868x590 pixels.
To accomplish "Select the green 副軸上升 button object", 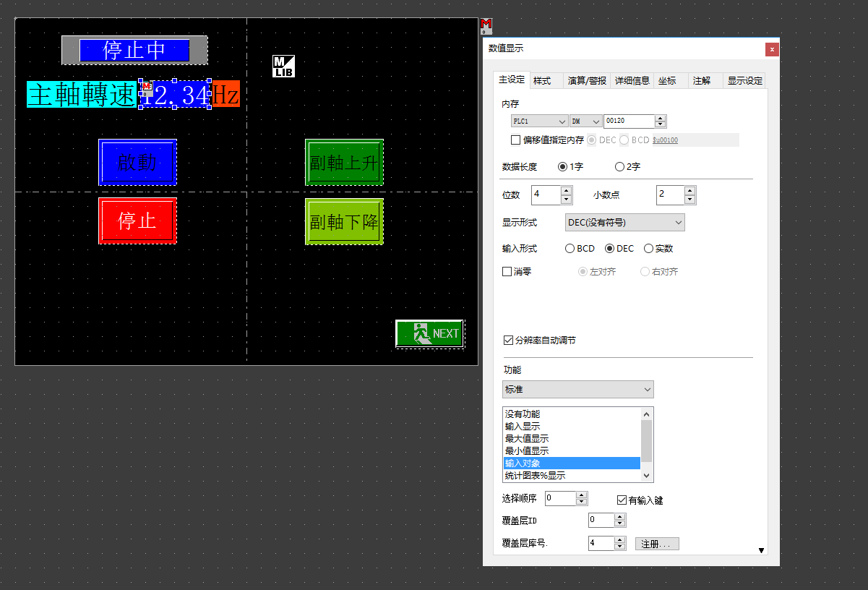I will click(344, 162).
